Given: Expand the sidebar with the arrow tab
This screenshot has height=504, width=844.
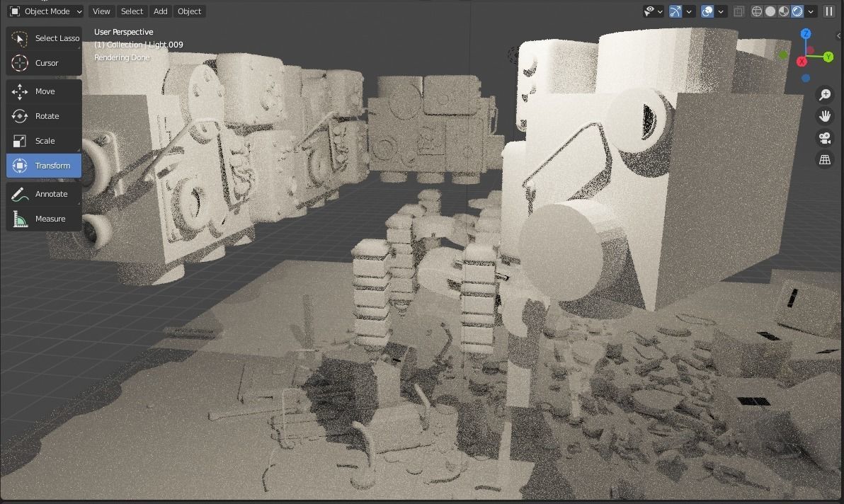Looking at the screenshot, I should tap(839, 35).
